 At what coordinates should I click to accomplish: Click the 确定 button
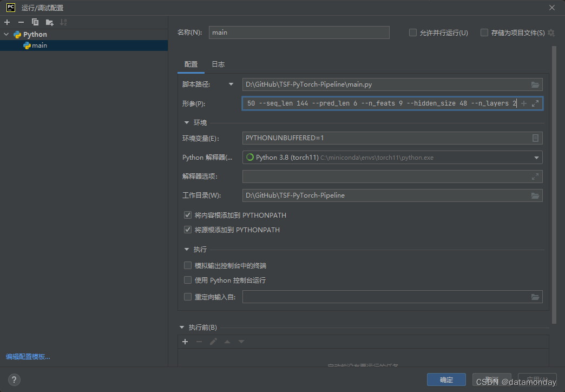coord(446,380)
